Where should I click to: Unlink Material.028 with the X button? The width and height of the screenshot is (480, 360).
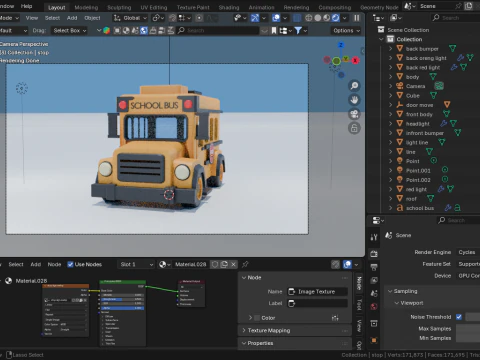click(233, 264)
